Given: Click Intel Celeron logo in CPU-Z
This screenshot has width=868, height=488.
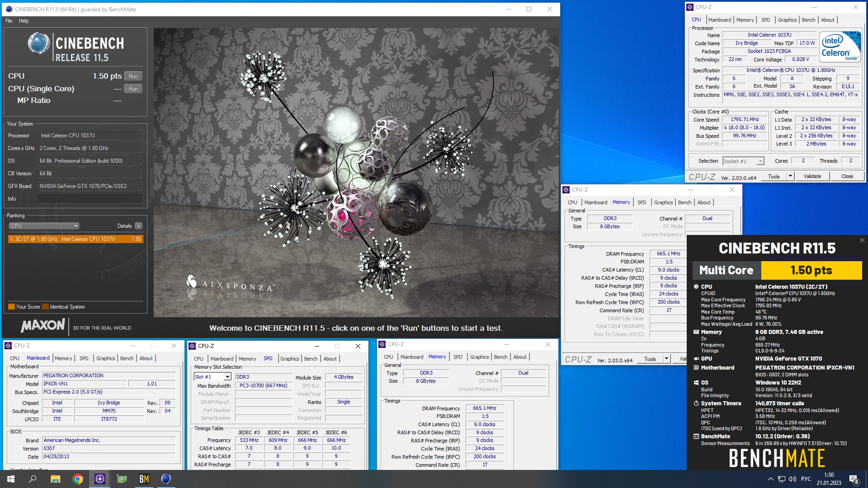Looking at the screenshot, I should [840, 47].
